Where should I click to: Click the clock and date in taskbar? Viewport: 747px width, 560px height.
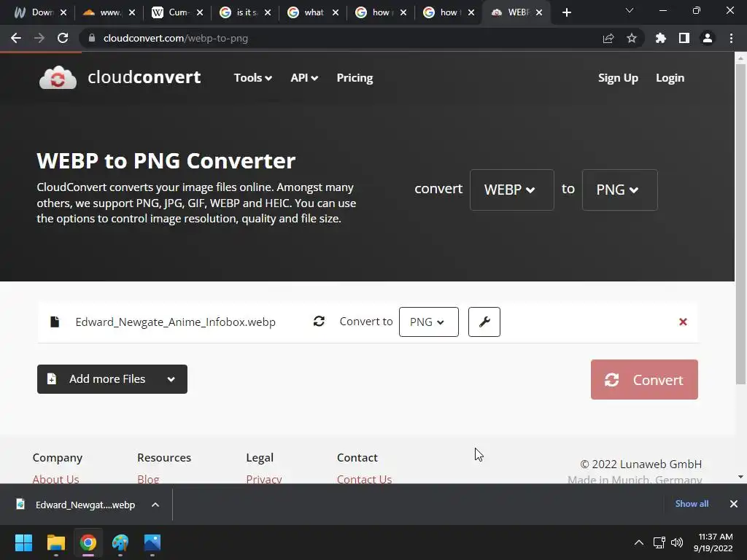click(713, 542)
